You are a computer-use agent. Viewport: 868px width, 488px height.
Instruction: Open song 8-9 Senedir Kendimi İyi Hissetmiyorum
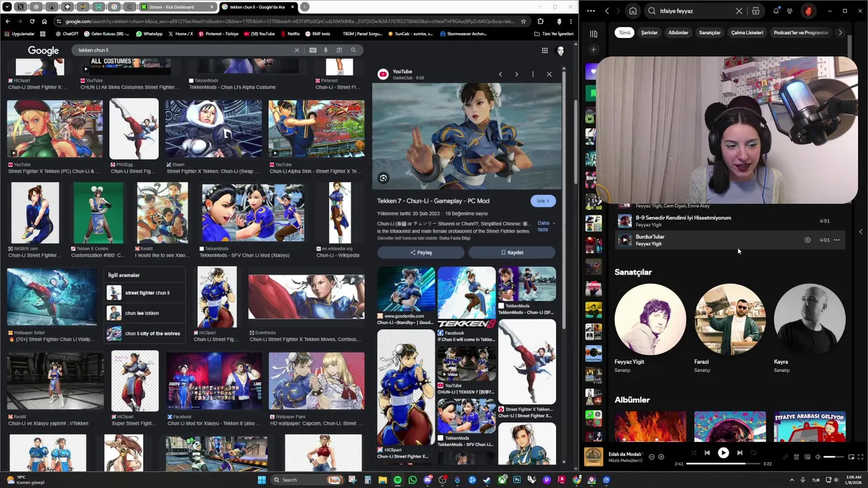pyautogui.click(x=731, y=221)
